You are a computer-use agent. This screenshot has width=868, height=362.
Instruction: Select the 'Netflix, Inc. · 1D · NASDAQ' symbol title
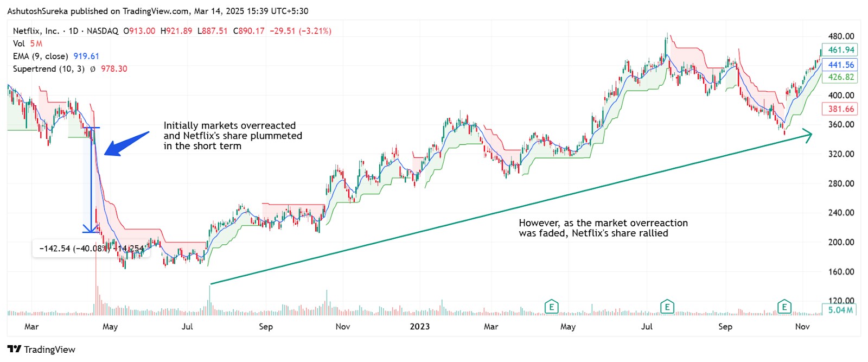click(66, 31)
